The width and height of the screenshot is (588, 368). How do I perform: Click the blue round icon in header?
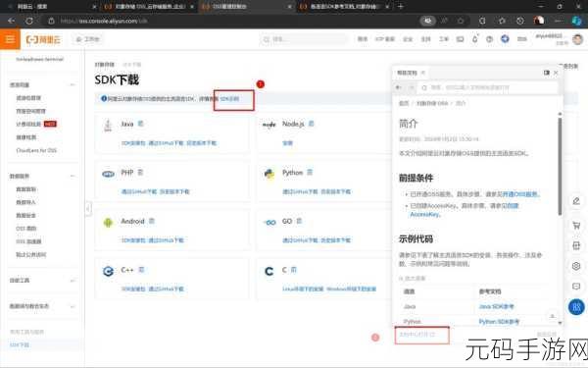[x=505, y=38]
